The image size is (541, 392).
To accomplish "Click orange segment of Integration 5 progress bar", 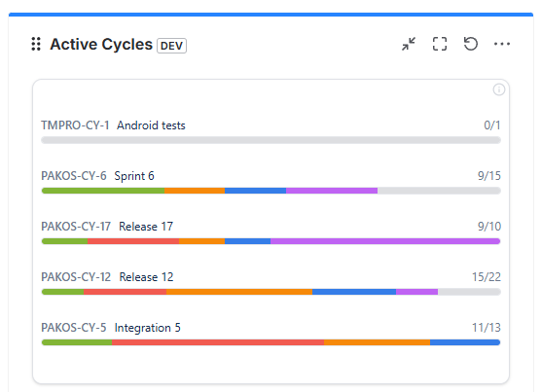I will coord(378,342).
